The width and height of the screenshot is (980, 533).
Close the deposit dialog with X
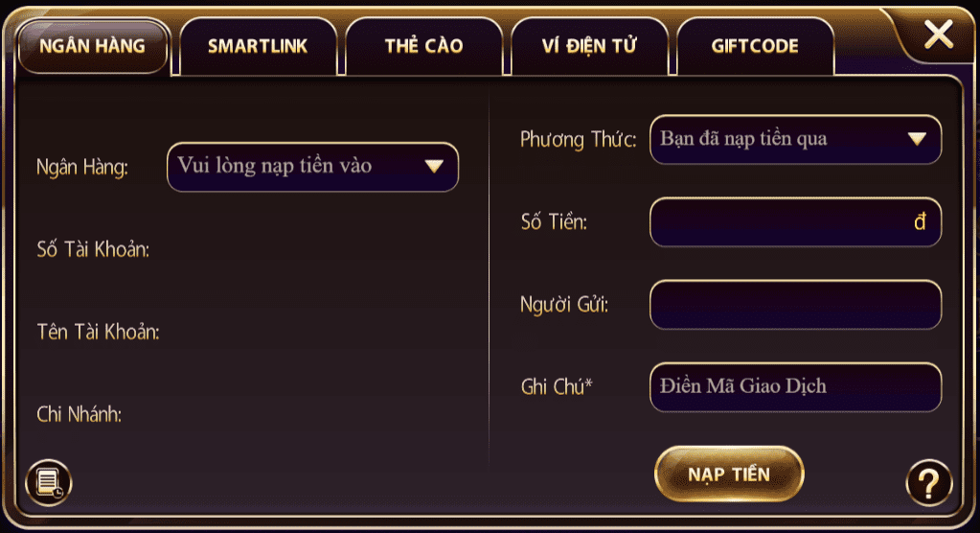(x=938, y=35)
